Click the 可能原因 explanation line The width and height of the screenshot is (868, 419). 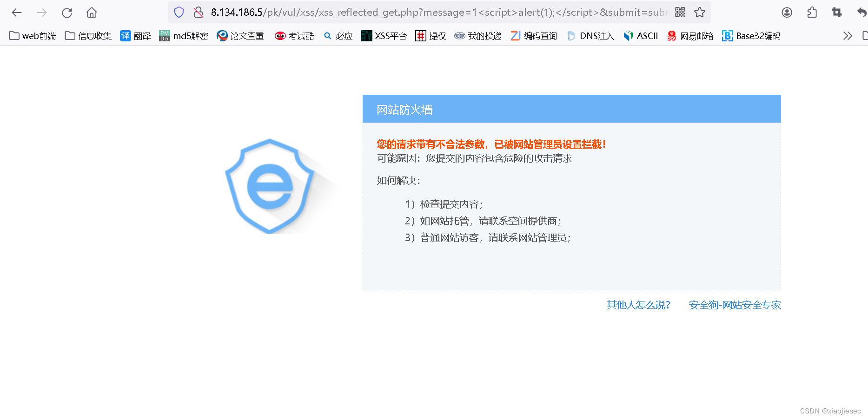point(474,158)
